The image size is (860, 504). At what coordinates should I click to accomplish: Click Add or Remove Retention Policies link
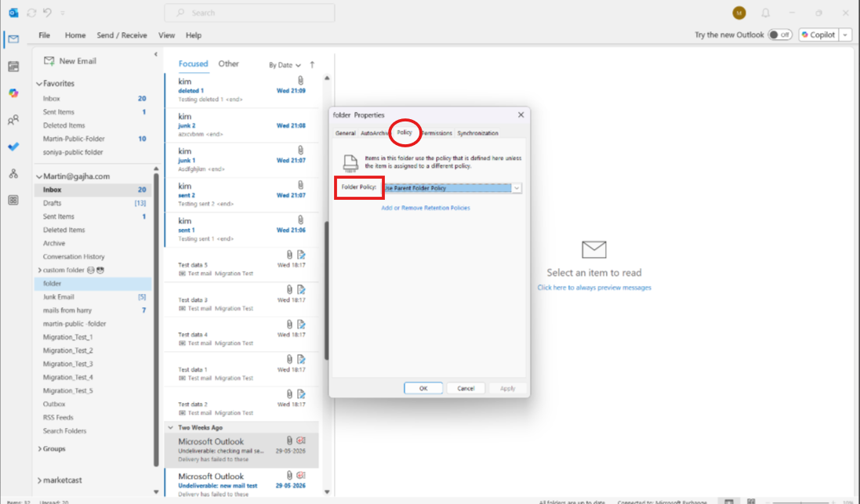pyautogui.click(x=426, y=208)
